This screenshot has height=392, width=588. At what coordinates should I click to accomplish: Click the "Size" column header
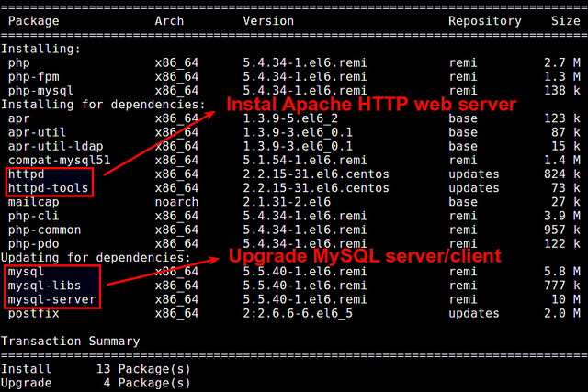565,20
